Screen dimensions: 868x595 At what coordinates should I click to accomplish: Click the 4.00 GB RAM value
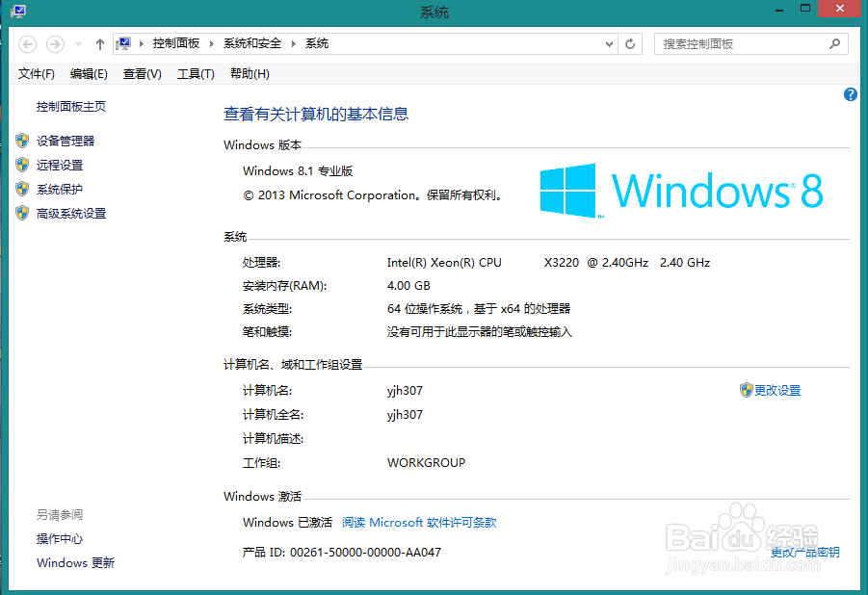(x=408, y=286)
